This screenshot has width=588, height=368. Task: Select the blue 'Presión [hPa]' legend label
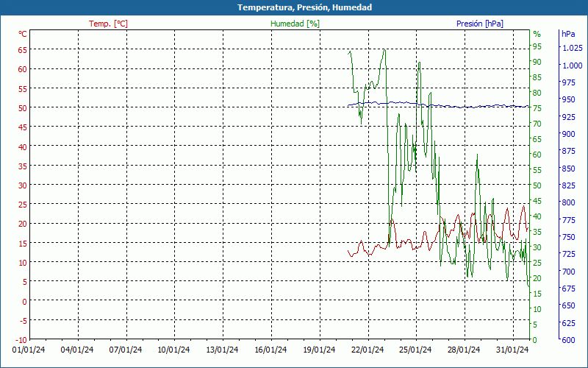[x=480, y=24]
